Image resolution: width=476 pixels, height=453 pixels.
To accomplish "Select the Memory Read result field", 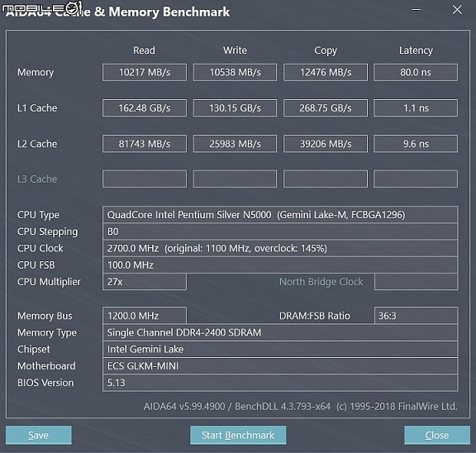I will pyautogui.click(x=145, y=72).
